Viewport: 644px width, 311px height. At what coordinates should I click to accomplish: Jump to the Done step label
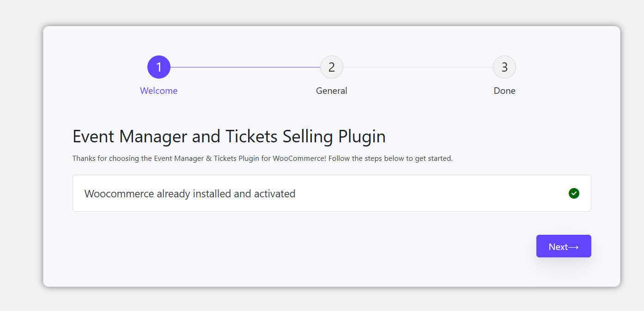(504, 91)
